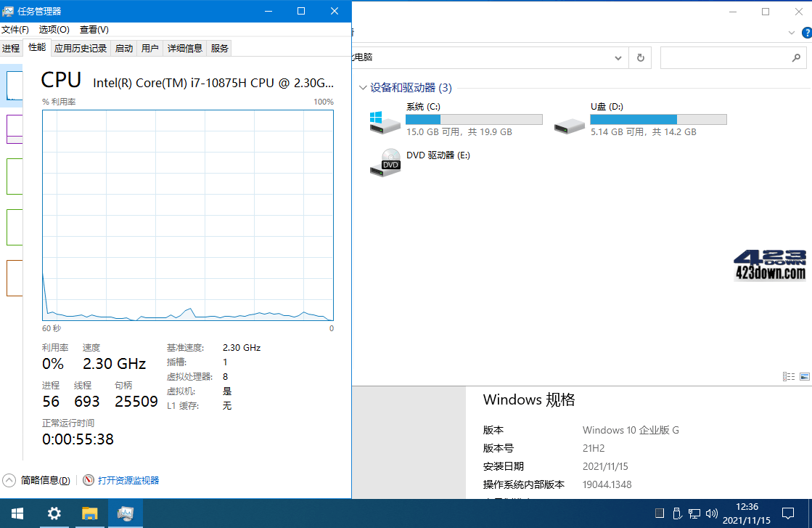
Task: Click the volume icon in system tray
Action: [x=710, y=513]
